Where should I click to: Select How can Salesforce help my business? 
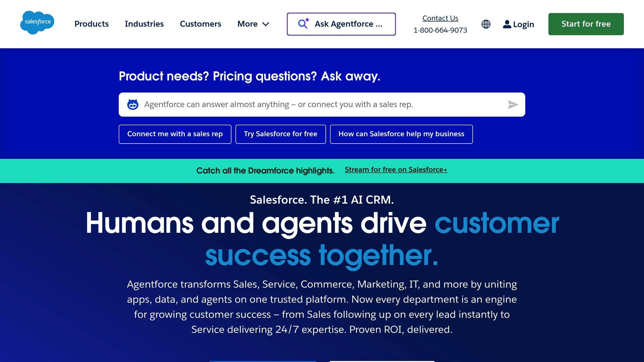pos(401,134)
